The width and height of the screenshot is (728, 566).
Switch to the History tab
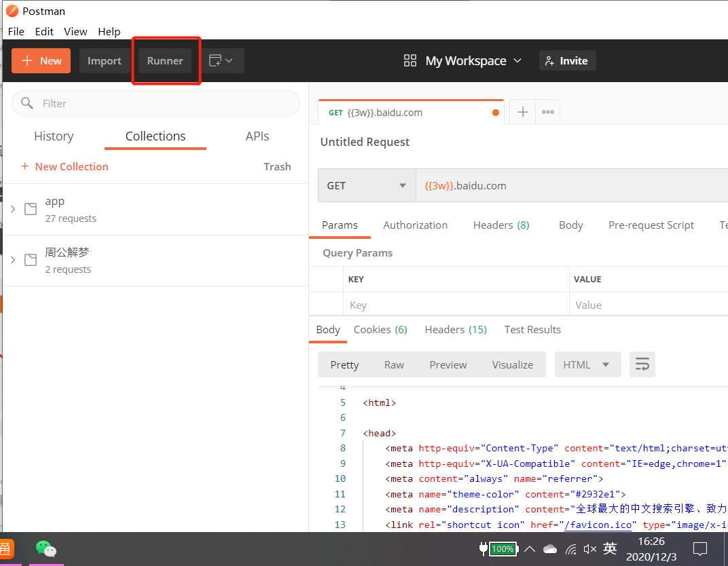point(54,136)
